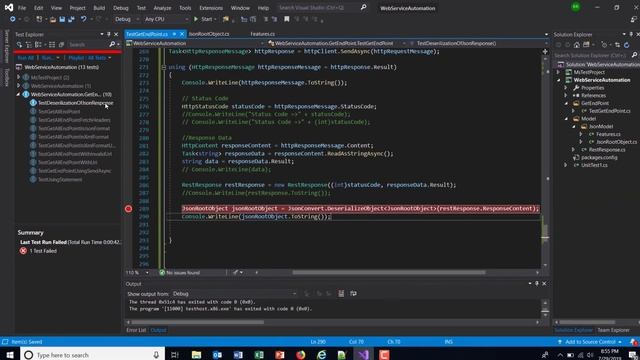This screenshot has width=640, height=360.
Task: Click the red failed-test icon in Summary
Action: coord(23,251)
